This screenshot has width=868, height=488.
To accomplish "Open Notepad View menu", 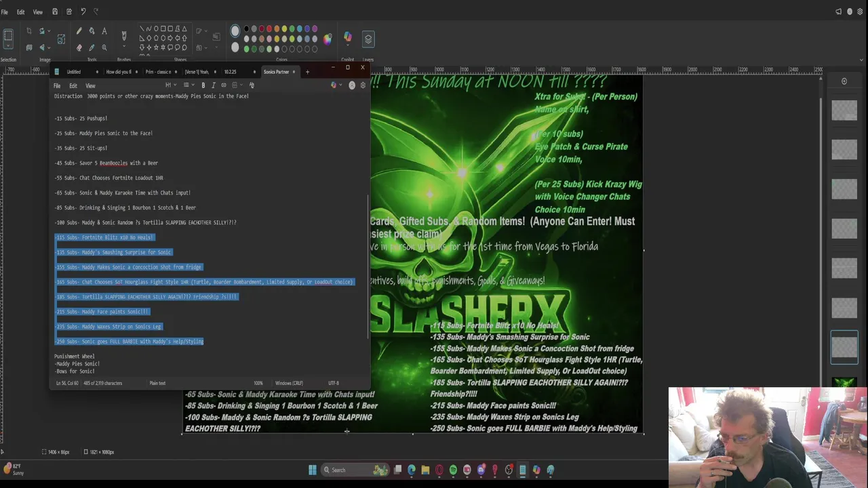I will 90,86.
